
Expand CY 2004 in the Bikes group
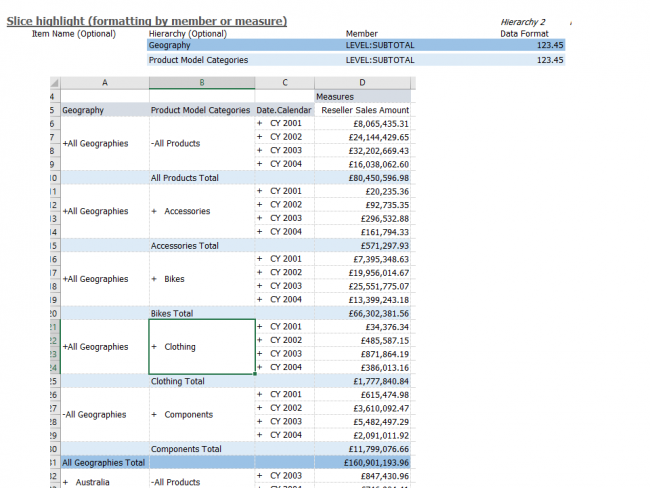(x=260, y=299)
